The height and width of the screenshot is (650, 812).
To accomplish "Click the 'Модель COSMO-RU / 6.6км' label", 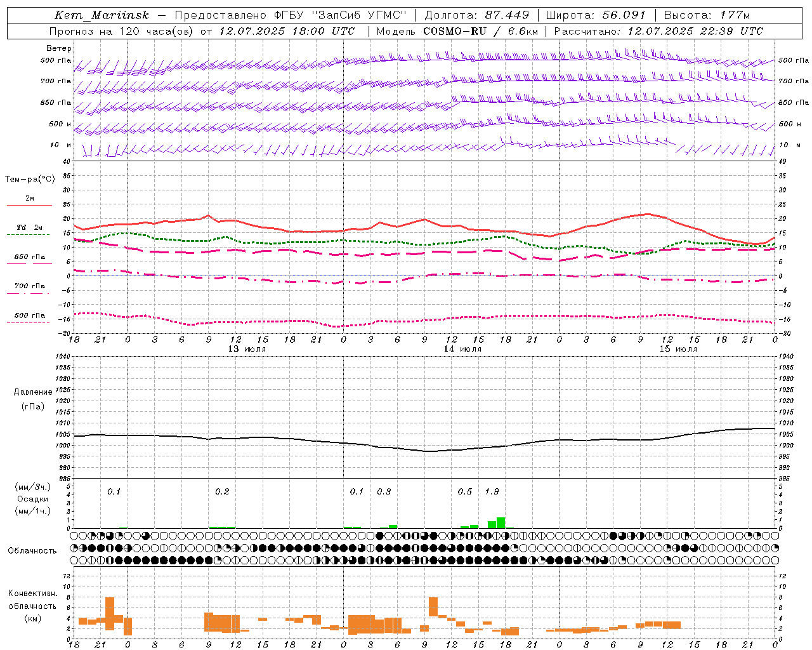I will click(457, 31).
